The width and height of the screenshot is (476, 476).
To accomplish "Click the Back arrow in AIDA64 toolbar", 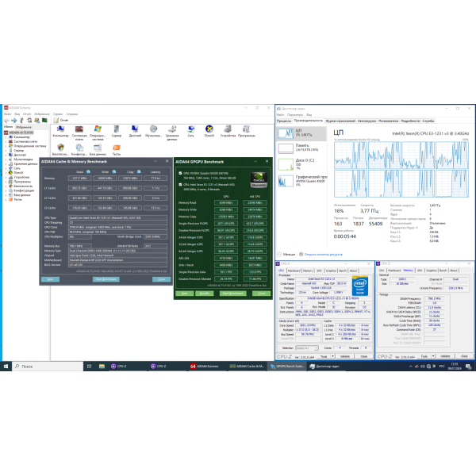I will (6, 121).
